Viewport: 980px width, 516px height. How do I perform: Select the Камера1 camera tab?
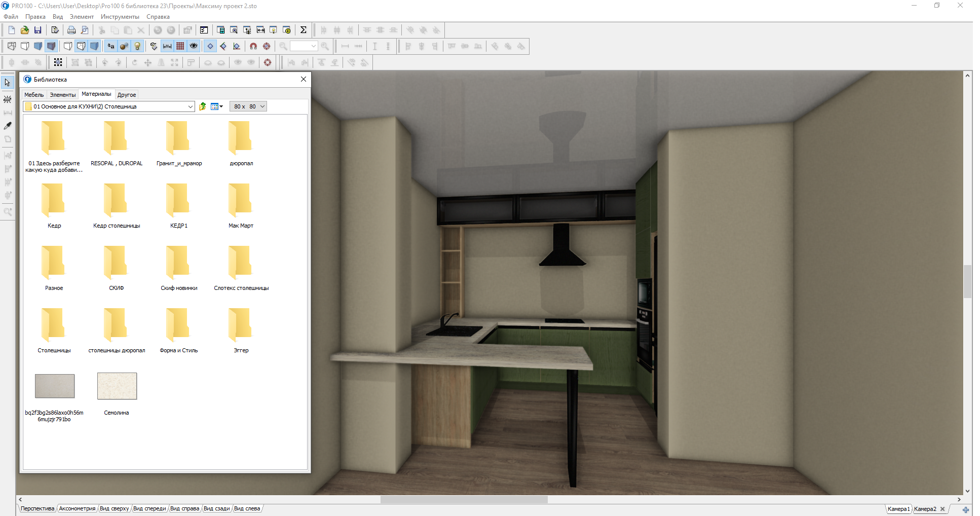[x=898, y=509]
